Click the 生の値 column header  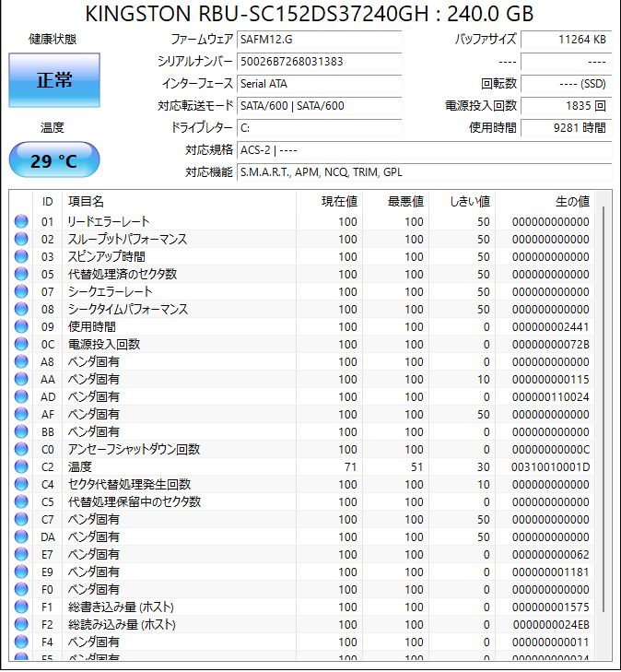(545, 202)
